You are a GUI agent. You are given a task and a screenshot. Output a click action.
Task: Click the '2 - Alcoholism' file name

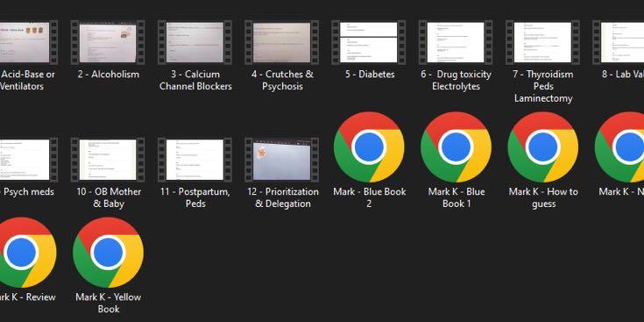(x=109, y=75)
